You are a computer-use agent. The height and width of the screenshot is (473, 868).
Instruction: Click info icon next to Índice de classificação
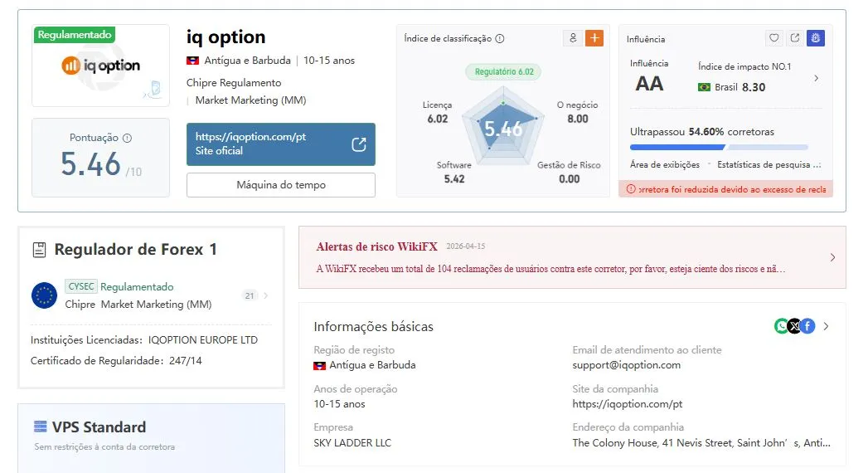pos(499,39)
